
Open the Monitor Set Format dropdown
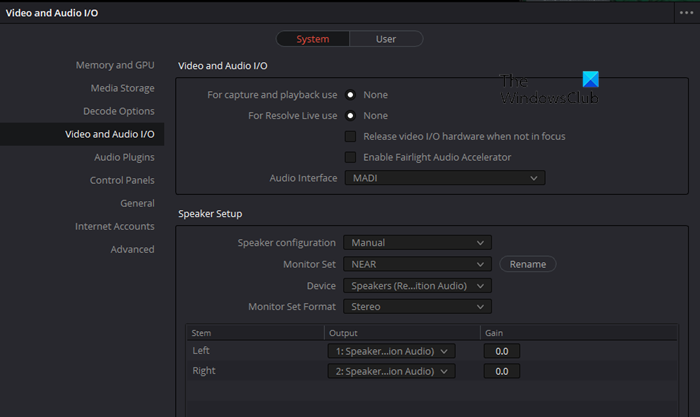point(417,306)
